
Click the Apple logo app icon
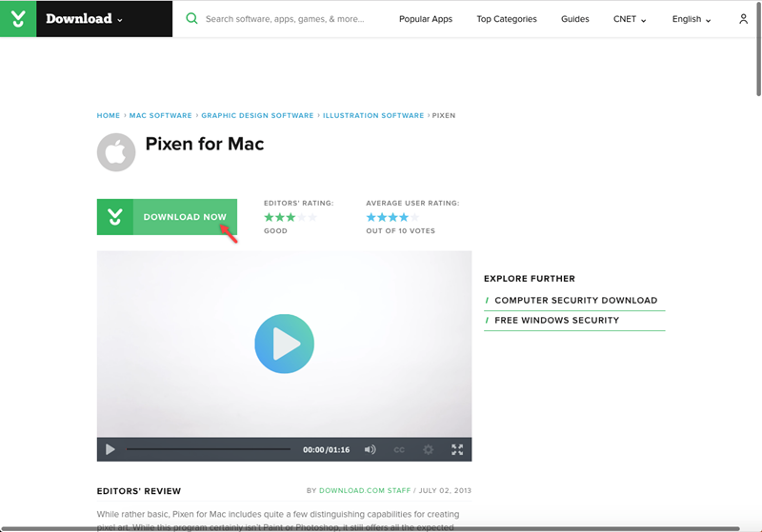point(116,152)
